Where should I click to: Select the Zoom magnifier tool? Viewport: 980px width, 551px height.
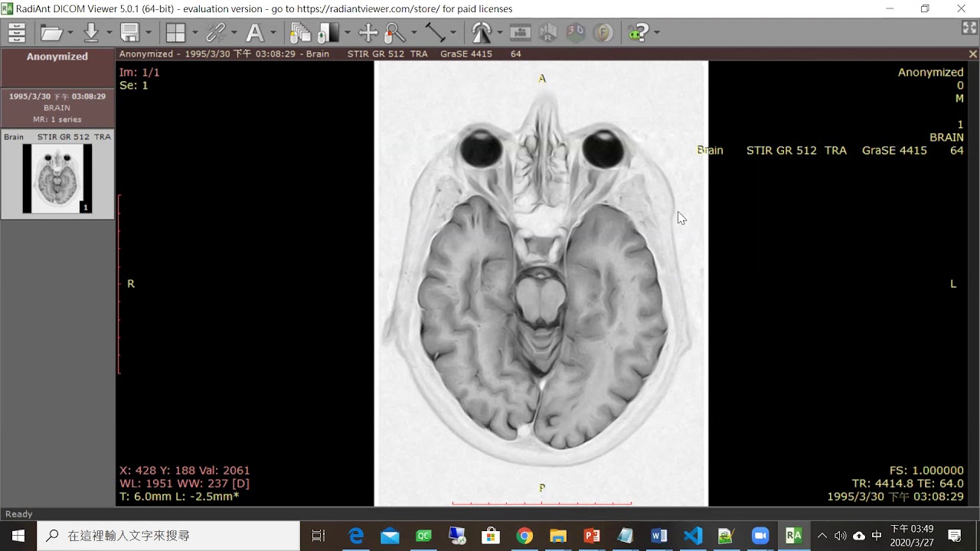(x=395, y=33)
